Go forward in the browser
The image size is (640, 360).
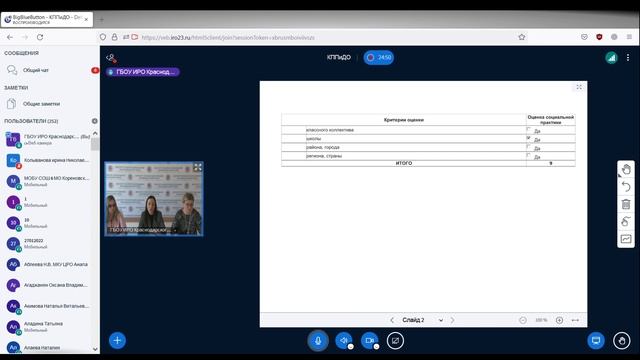point(25,37)
